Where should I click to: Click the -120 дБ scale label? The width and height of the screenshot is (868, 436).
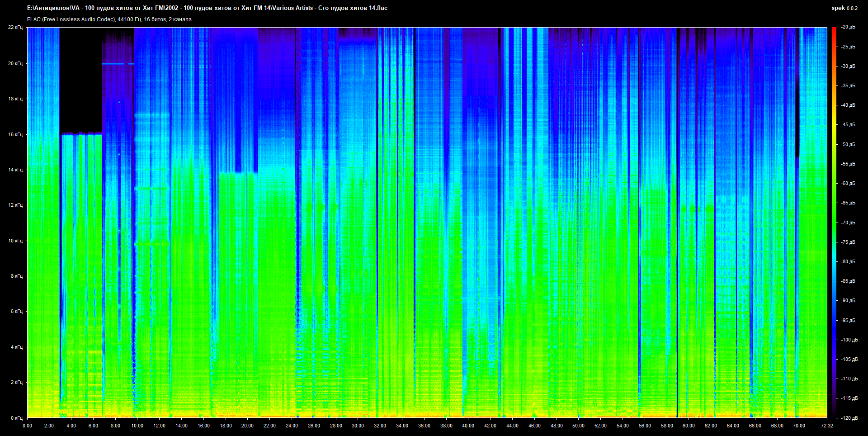point(849,418)
